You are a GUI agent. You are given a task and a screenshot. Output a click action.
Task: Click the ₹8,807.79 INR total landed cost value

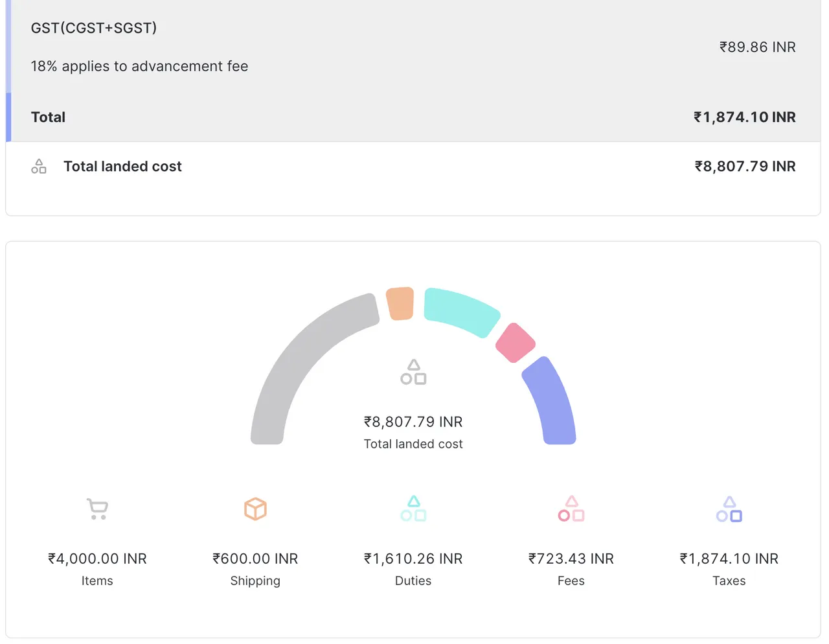744,166
